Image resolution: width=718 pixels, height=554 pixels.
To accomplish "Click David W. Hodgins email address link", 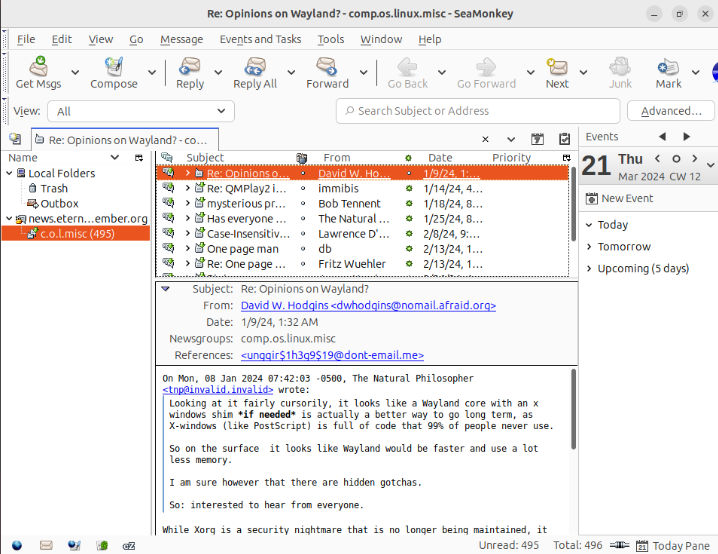I will coord(368,305).
